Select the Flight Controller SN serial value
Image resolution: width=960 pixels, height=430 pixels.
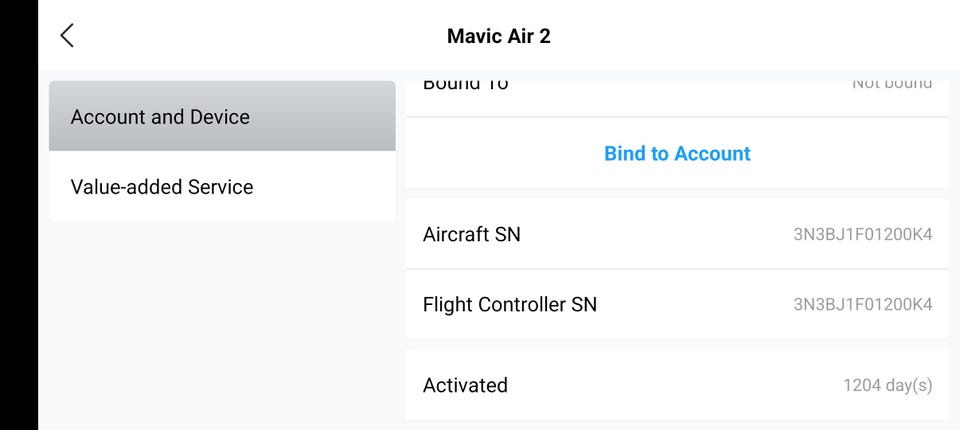pos(862,305)
